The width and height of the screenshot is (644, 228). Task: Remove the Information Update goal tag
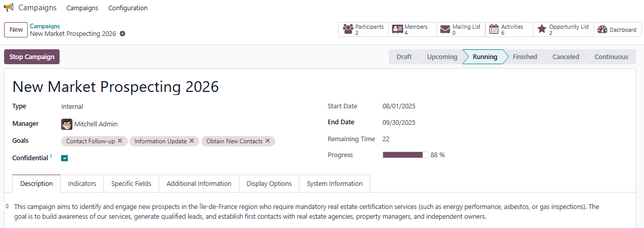click(x=192, y=141)
